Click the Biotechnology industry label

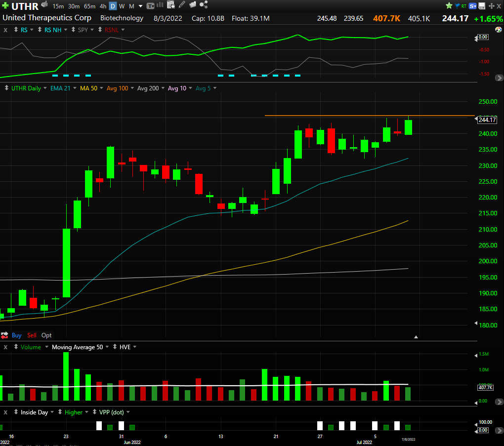[x=122, y=18]
